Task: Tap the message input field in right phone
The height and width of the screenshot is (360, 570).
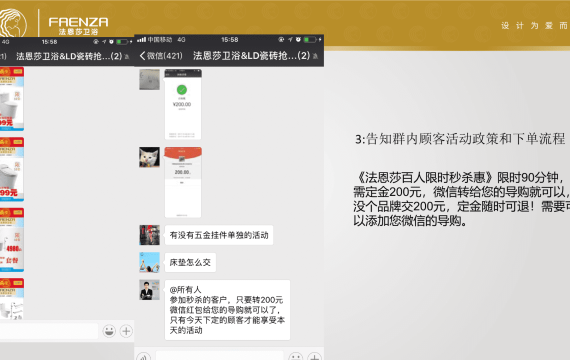Action: [220, 356]
